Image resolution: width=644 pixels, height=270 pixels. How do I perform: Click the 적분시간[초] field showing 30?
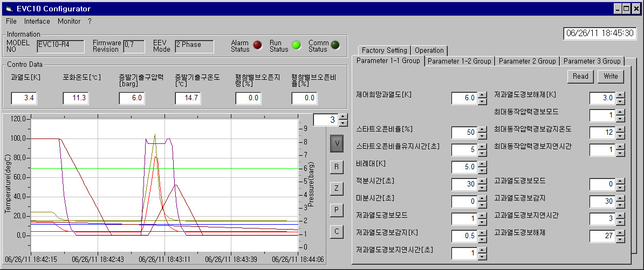[465, 184]
